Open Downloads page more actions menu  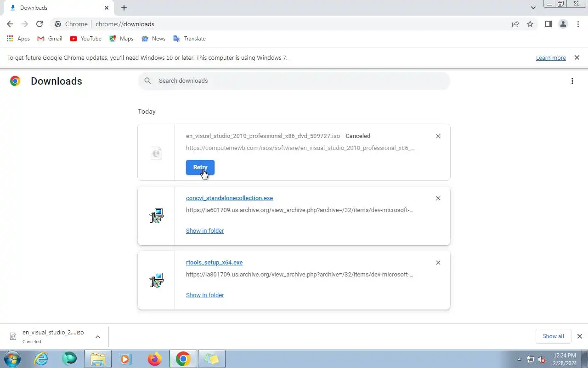[572, 81]
